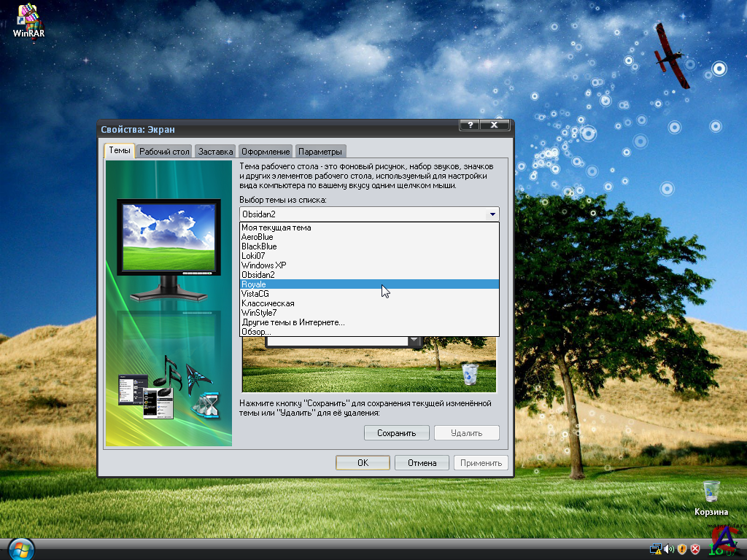
Task: Go to the Оформление tab
Action: click(266, 152)
